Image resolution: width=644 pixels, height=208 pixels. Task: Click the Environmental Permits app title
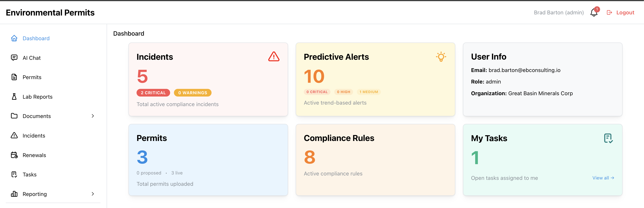[x=50, y=12]
